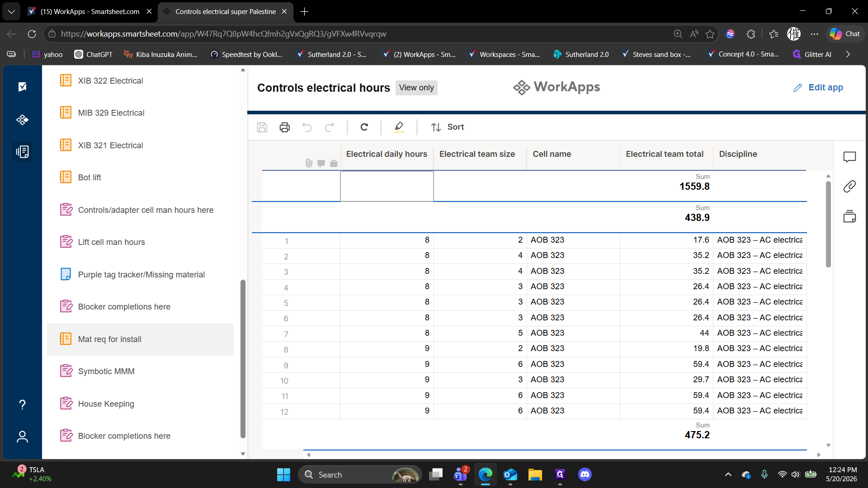
Task: Open the Mat req for install page
Action: tap(140, 339)
